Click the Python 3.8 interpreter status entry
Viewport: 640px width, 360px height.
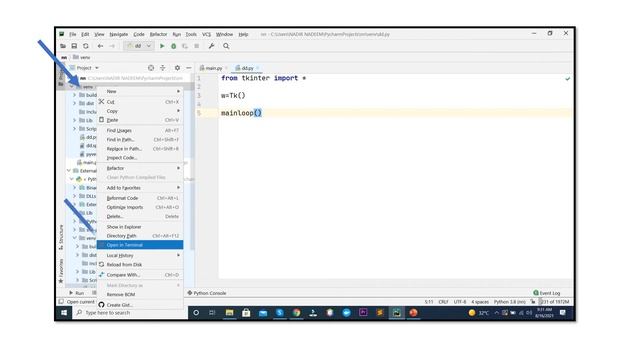(509, 302)
